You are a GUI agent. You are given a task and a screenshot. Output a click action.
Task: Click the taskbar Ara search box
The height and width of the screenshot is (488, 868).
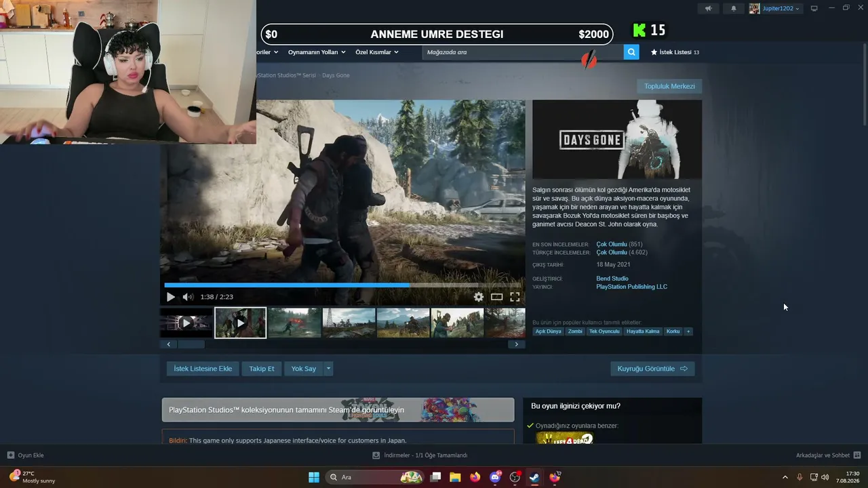point(375,477)
